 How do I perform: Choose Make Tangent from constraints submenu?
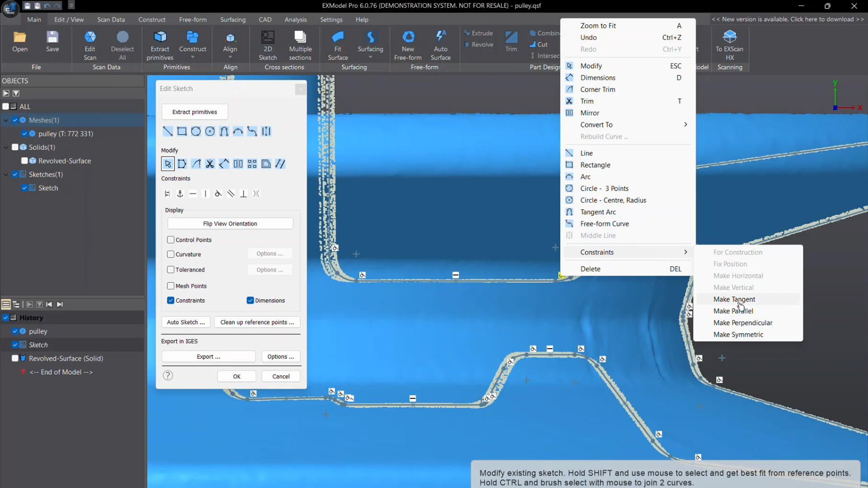(x=734, y=299)
